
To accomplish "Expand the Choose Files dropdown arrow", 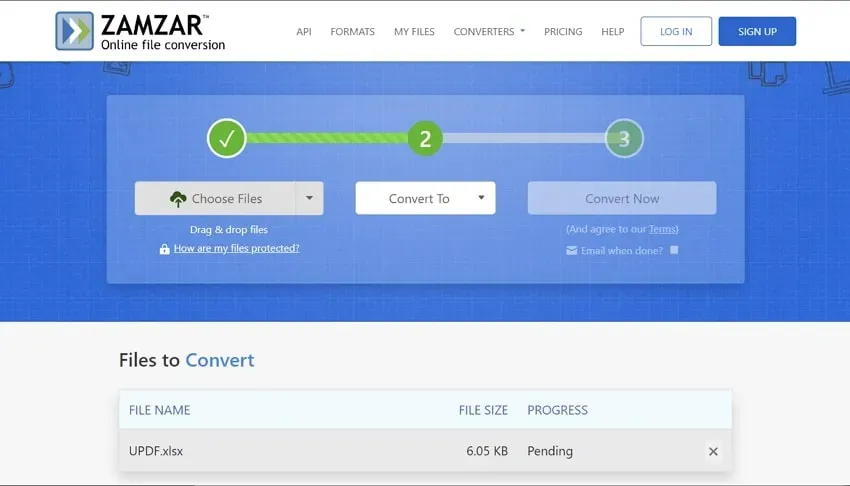I will click(309, 198).
